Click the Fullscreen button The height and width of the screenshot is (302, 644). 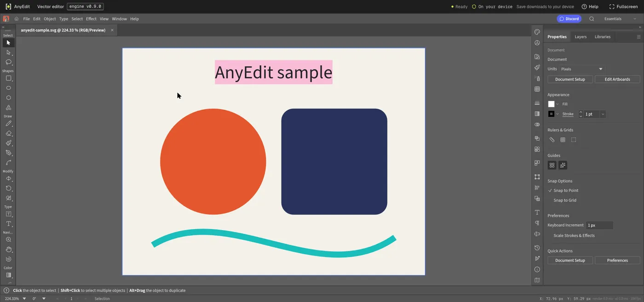[x=623, y=6]
